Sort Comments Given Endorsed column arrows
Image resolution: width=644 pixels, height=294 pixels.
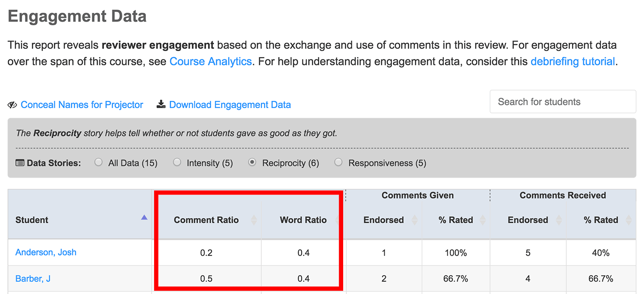pos(414,220)
